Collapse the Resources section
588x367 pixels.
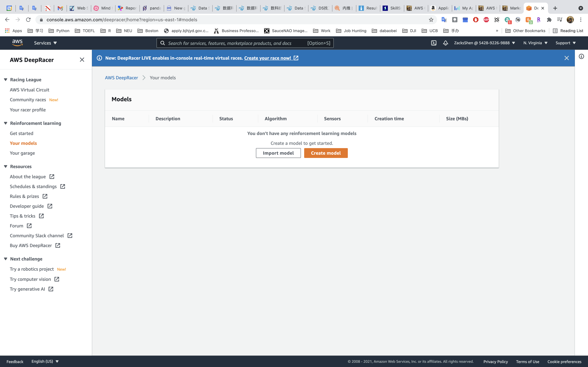(6, 166)
